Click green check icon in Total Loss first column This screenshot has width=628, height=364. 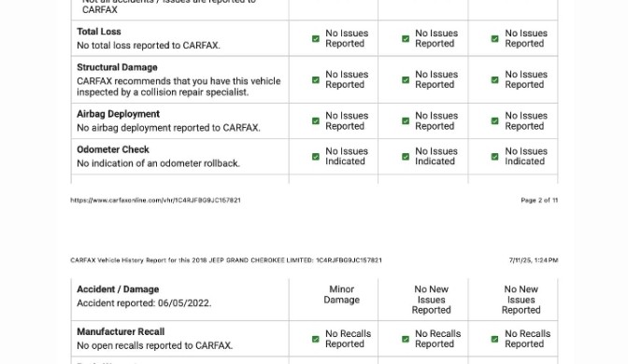tap(316, 39)
